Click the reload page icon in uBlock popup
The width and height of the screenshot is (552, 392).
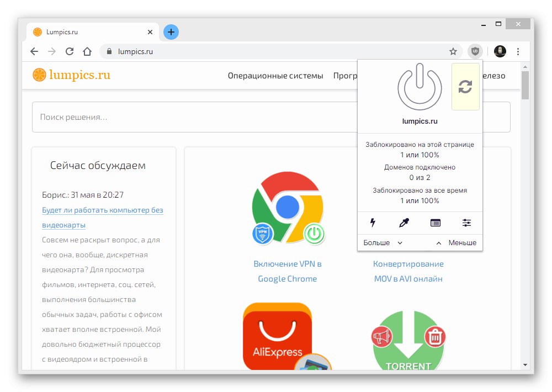465,87
